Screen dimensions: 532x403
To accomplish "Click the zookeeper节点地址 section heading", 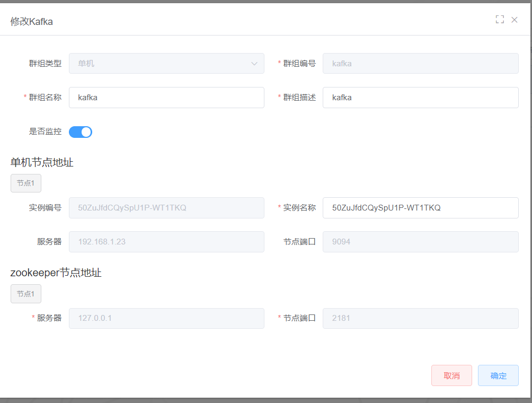I will pyautogui.click(x=56, y=273).
